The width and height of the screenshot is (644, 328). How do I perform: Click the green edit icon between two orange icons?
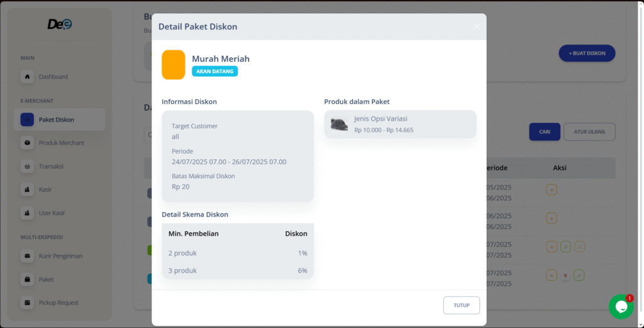[565, 247]
